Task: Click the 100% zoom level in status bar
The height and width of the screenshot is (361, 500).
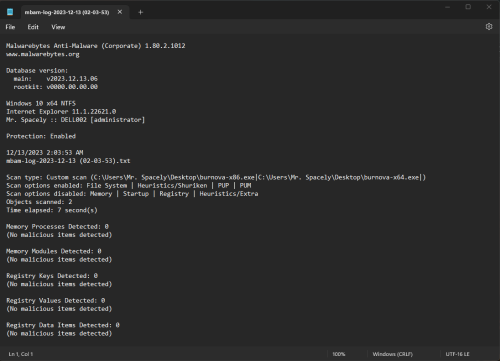Action: coord(339,354)
